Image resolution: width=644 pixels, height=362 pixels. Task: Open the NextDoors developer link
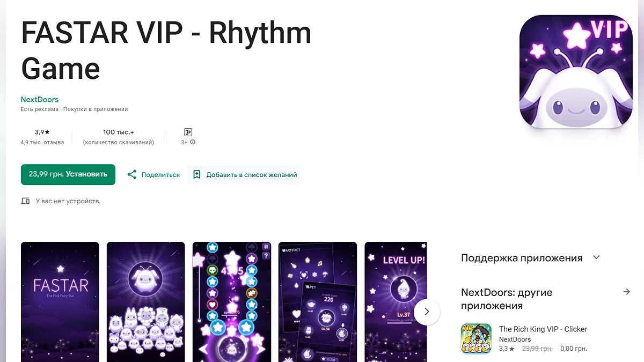click(40, 99)
